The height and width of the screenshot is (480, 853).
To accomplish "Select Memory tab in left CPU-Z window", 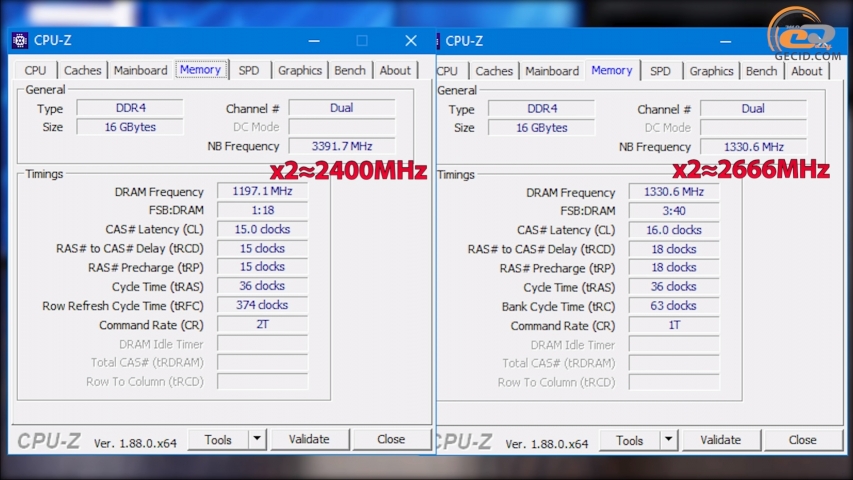I will 200,70.
